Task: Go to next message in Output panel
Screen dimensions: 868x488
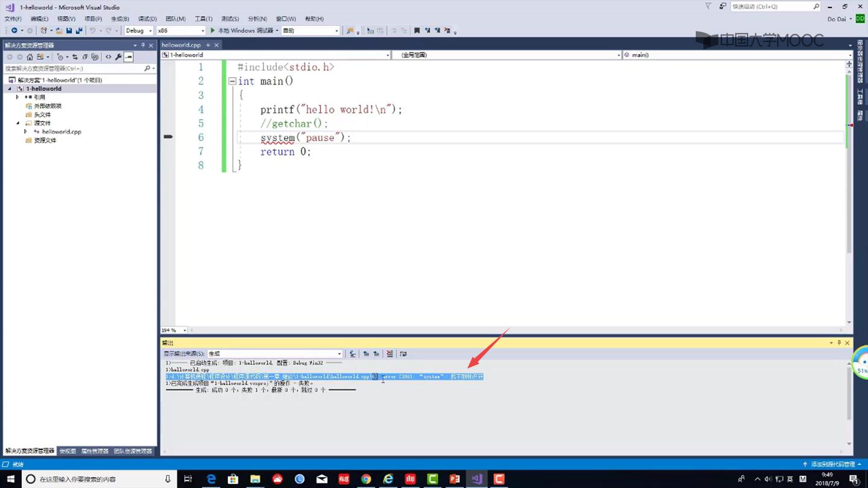Action: pos(376,354)
